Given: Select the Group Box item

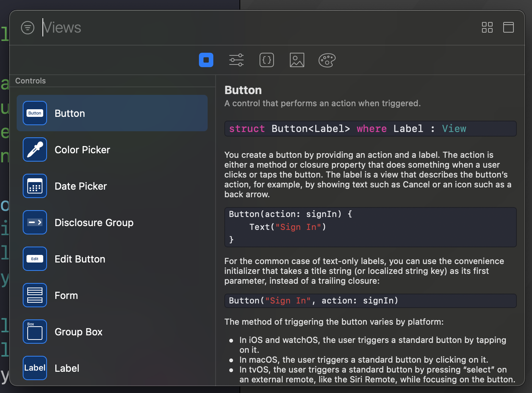Looking at the screenshot, I should click(112, 332).
